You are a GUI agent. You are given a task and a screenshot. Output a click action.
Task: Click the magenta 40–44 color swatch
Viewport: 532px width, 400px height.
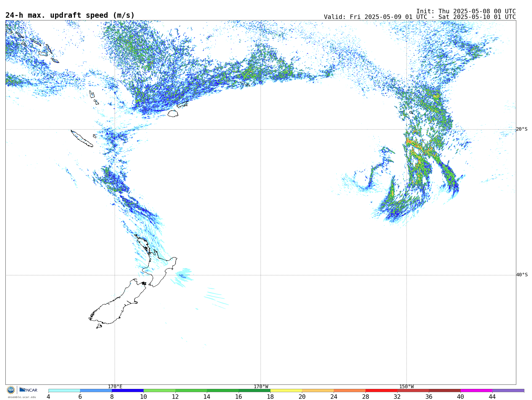pyautogui.click(x=476, y=391)
